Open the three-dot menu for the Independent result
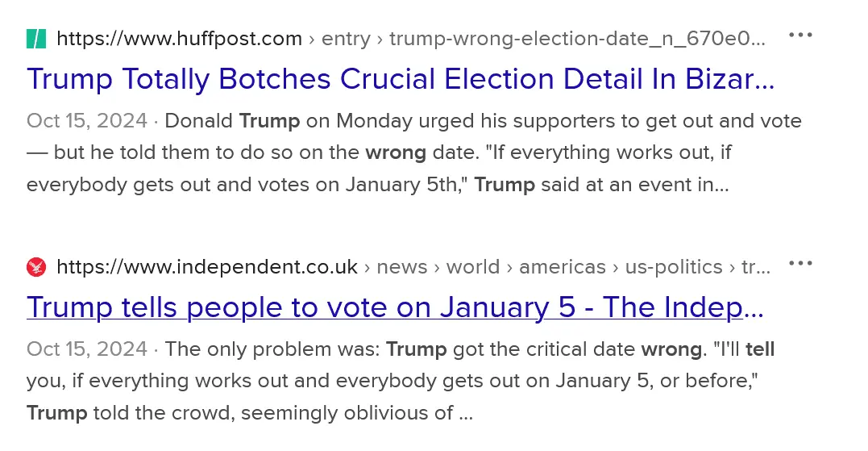Screen dimensions: 868x451 (x=800, y=264)
